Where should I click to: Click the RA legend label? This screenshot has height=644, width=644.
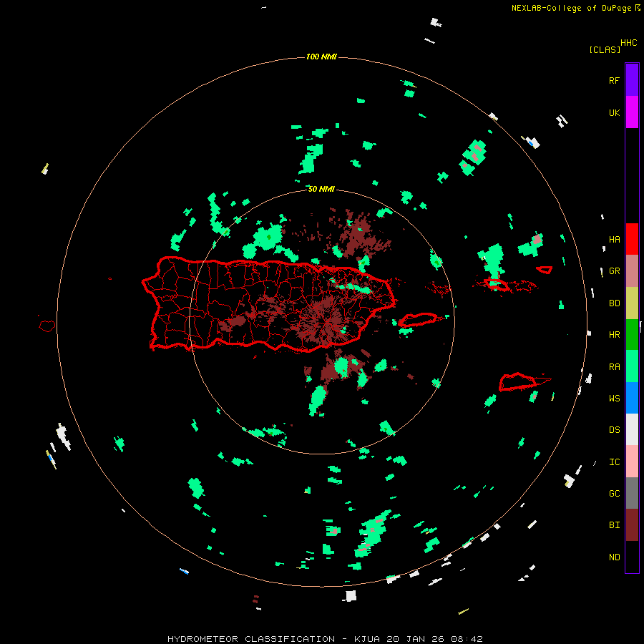(x=614, y=366)
